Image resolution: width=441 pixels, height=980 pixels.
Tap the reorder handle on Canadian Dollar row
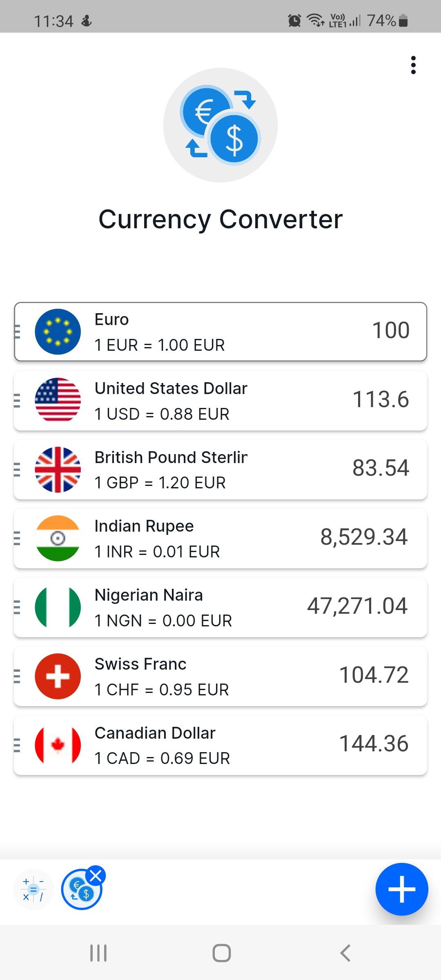click(x=17, y=745)
